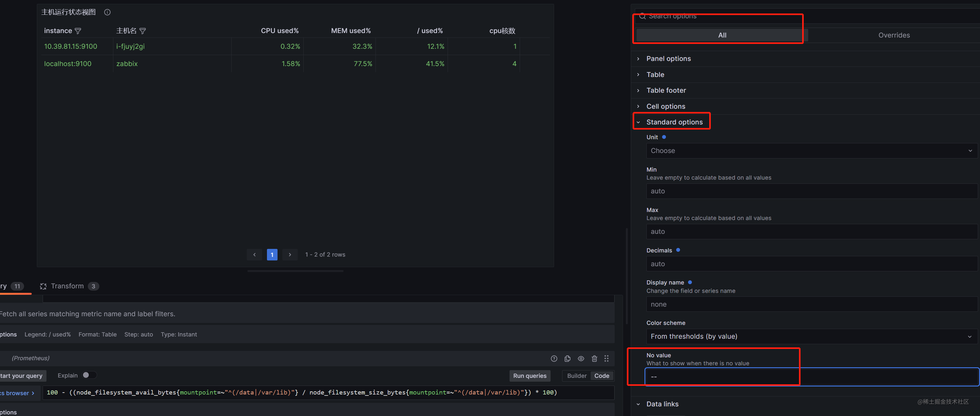
Task: Toggle query visibility eye icon
Action: pos(581,359)
